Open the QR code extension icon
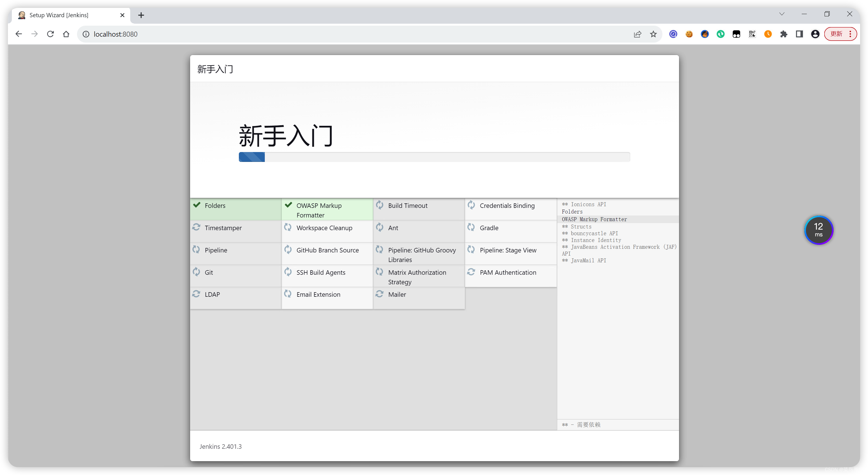Image resolution: width=868 pixels, height=475 pixels. pos(752,34)
